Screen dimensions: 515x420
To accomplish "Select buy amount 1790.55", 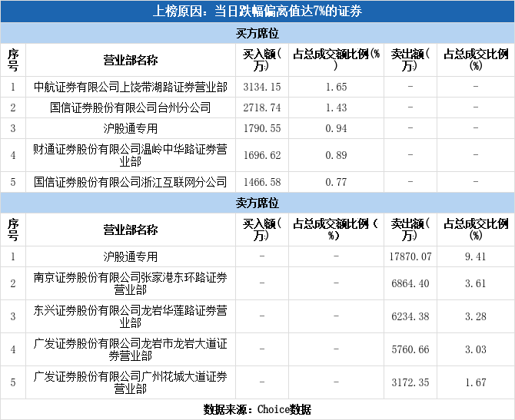I will pyautogui.click(x=262, y=128).
